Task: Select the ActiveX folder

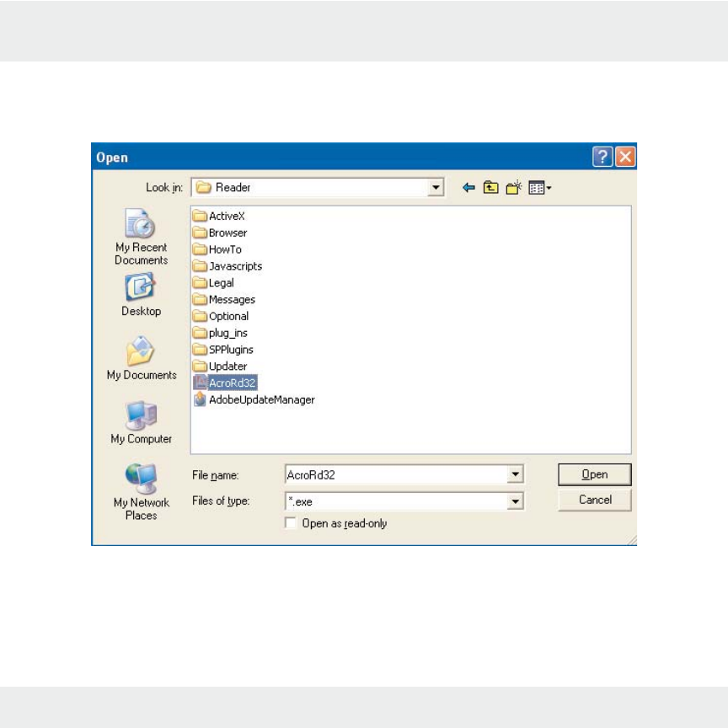Action: (219, 216)
